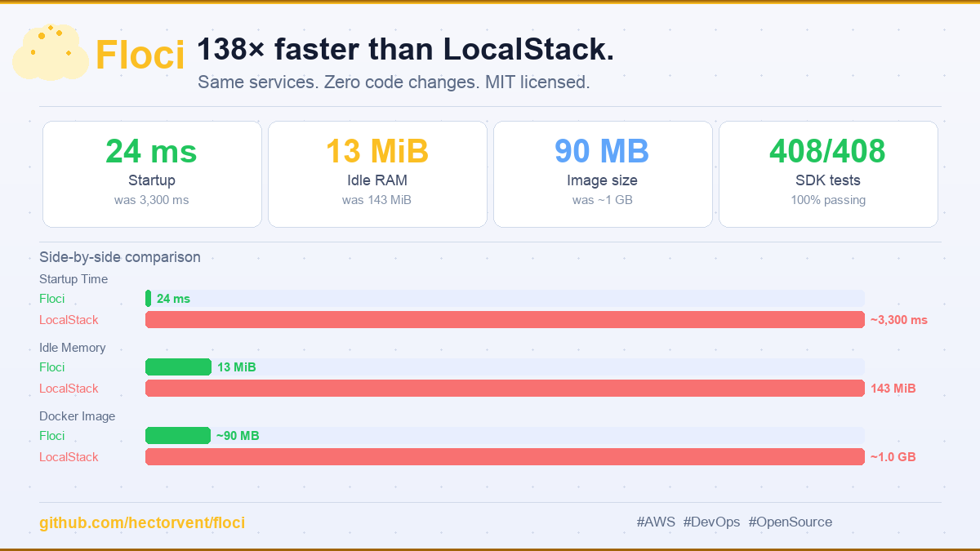Click the #AWS hashtag

pos(656,522)
